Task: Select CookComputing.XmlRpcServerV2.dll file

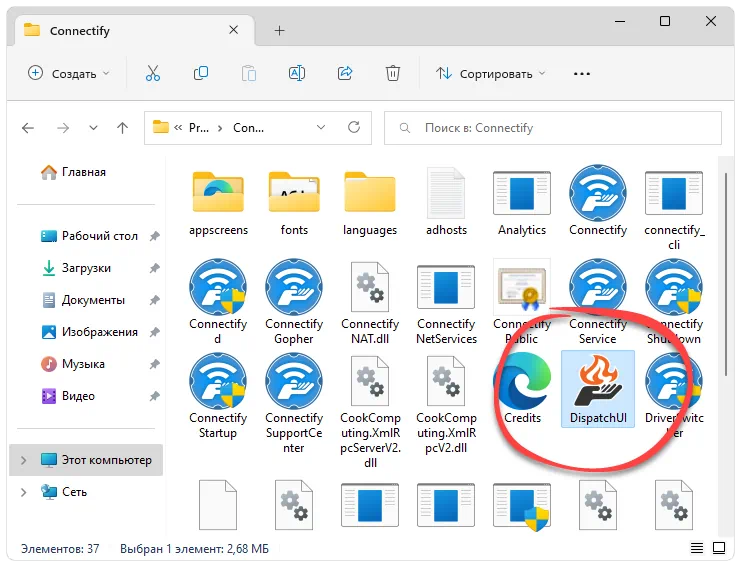Action: tap(370, 412)
